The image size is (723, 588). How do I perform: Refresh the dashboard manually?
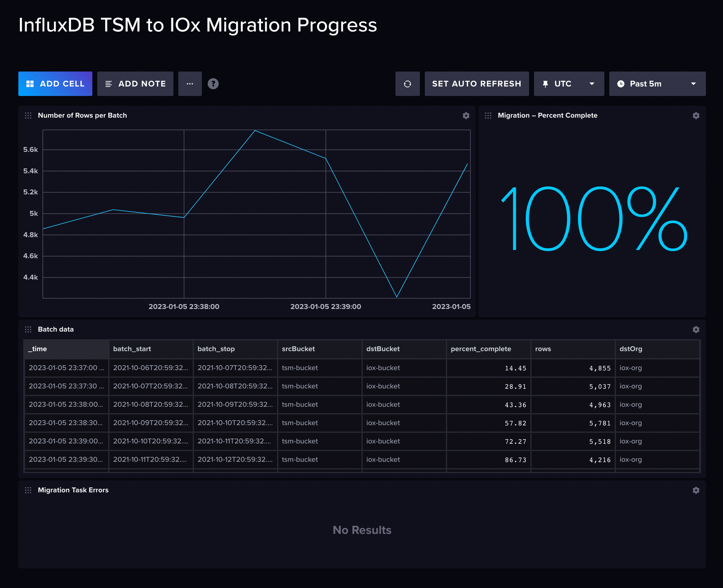[x=407, y=84]
